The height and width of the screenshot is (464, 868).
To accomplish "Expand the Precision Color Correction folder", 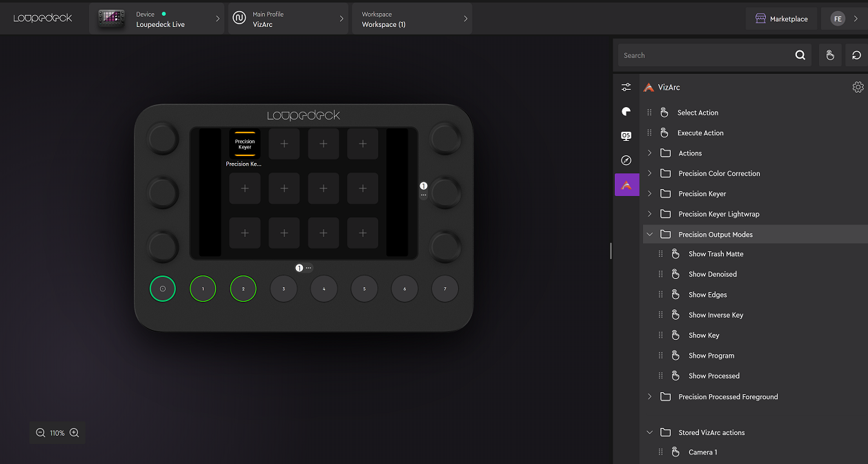I will (649, 173).
